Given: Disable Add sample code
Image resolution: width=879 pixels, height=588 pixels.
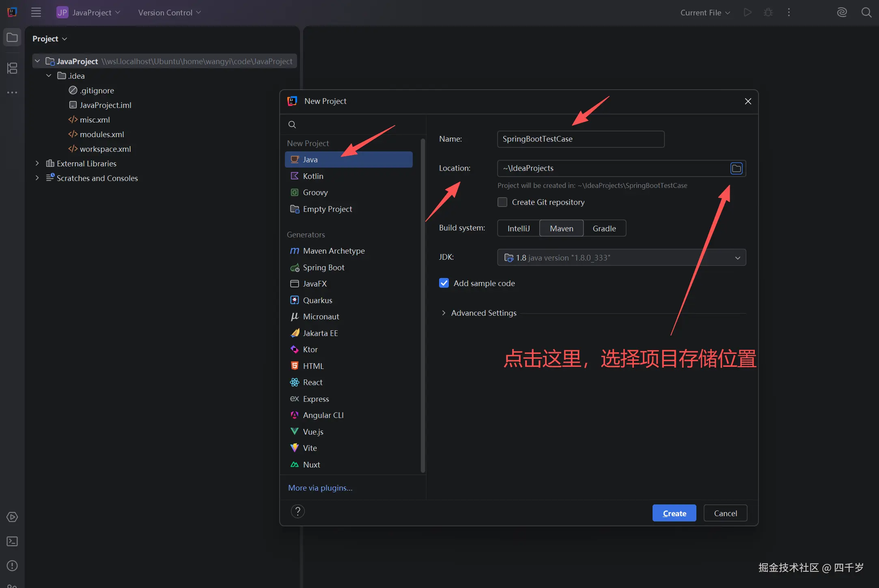Looking at the screenshot, I should 444,283.
